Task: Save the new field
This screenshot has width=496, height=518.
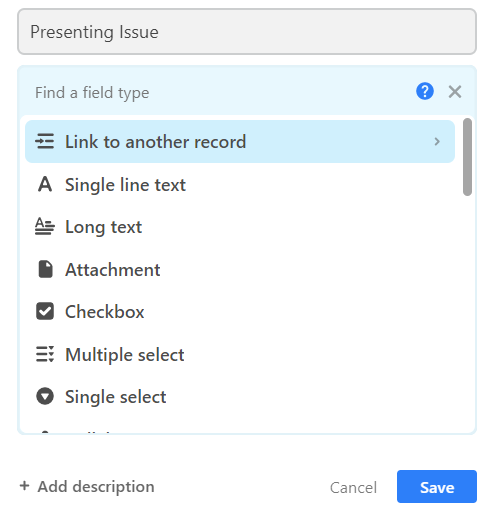Action: 437,487
